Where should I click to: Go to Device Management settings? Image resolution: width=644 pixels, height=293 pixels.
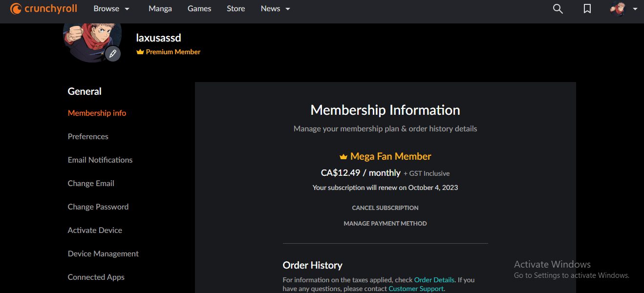click(103, 254)
